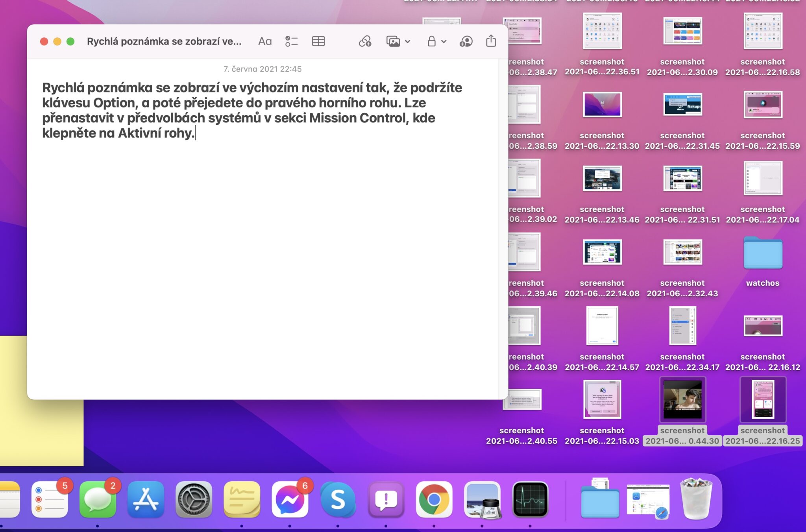Add a link using the link icon
This screenshot has height=532, width=806.
pos(365,41)
